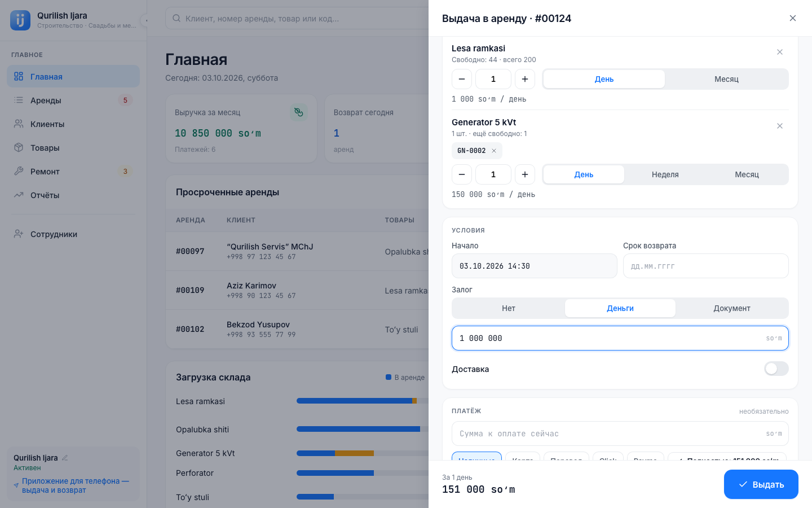Open Главная in the sidebar

(x=73, y=76)
